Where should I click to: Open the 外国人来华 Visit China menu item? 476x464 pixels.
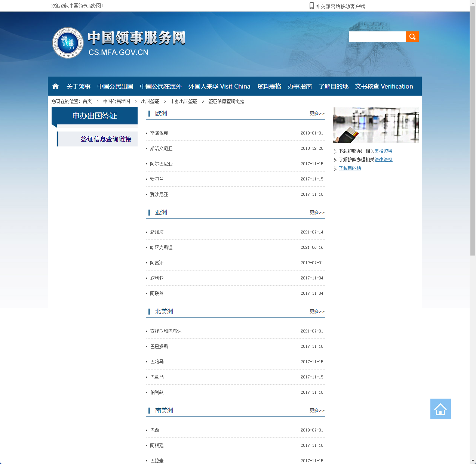click(x=220, y=86)
